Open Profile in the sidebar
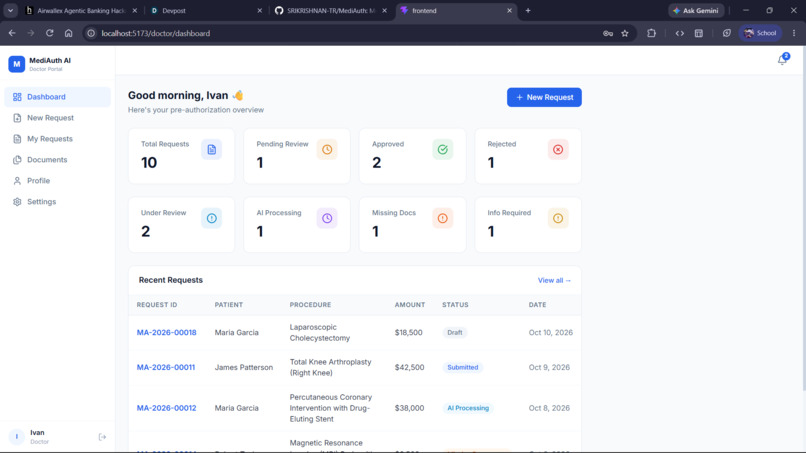This screenshot has width=806, height=453. coord(58,181)
